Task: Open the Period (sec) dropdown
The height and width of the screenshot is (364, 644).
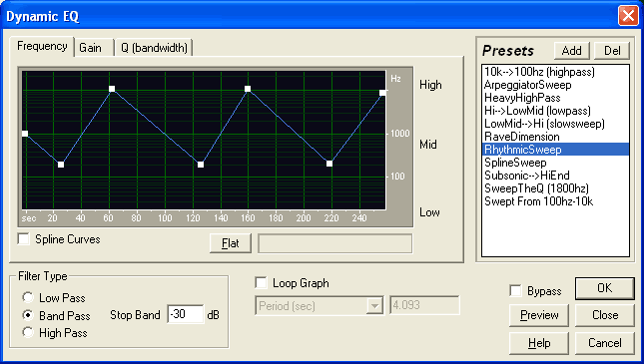Action: point(374,306)
